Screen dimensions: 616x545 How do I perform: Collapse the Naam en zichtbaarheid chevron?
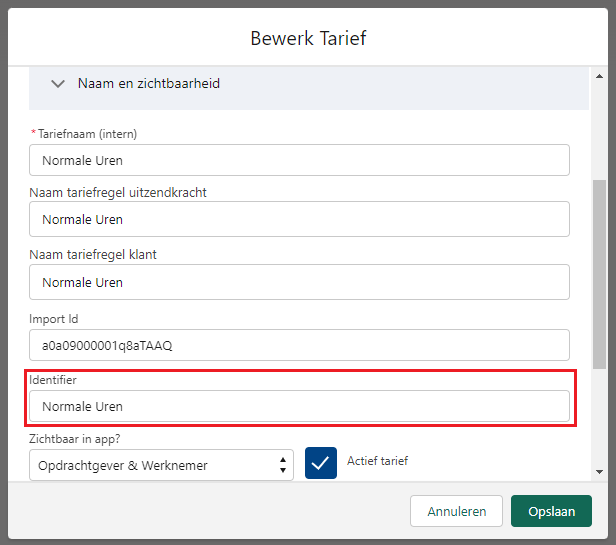(x=58, y=84)
